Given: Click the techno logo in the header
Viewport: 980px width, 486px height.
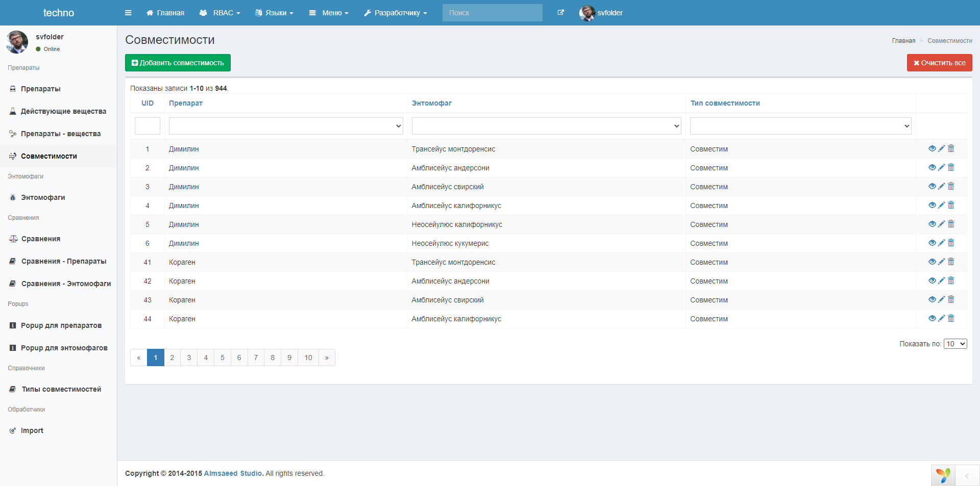Looking at the screenshot, I should [59, 13].
